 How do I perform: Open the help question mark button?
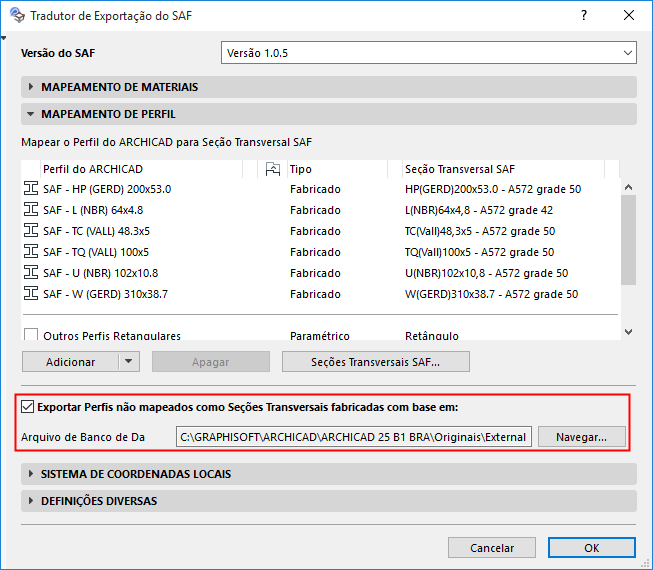click(584, 15)
